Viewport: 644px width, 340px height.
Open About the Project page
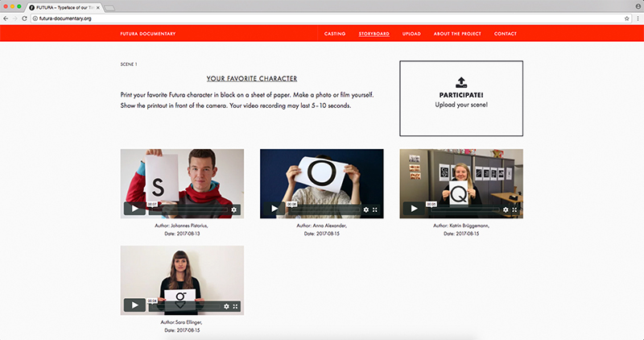tap(457, 34)
